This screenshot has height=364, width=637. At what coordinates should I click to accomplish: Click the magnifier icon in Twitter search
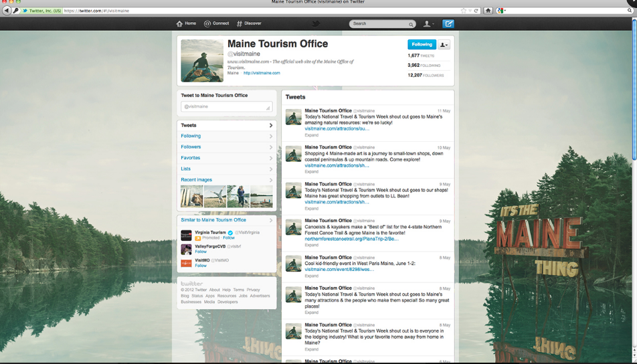tap(411, 24)
